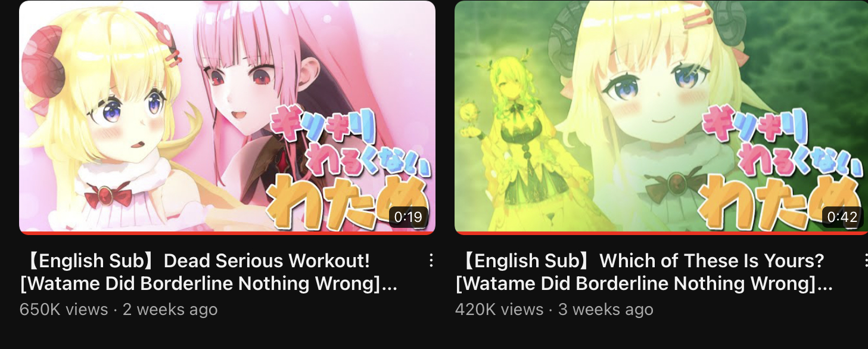Click the 0:19 duration badge
The width and height of the screenshot is (868, 349).
coord(409,217)
